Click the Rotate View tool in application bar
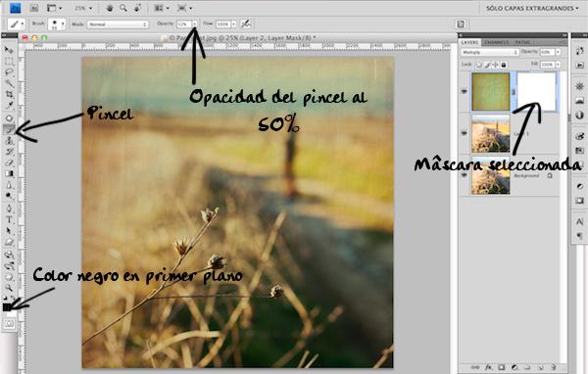Image resolution: width=588 pixels, height=374 pixels. 137,8
